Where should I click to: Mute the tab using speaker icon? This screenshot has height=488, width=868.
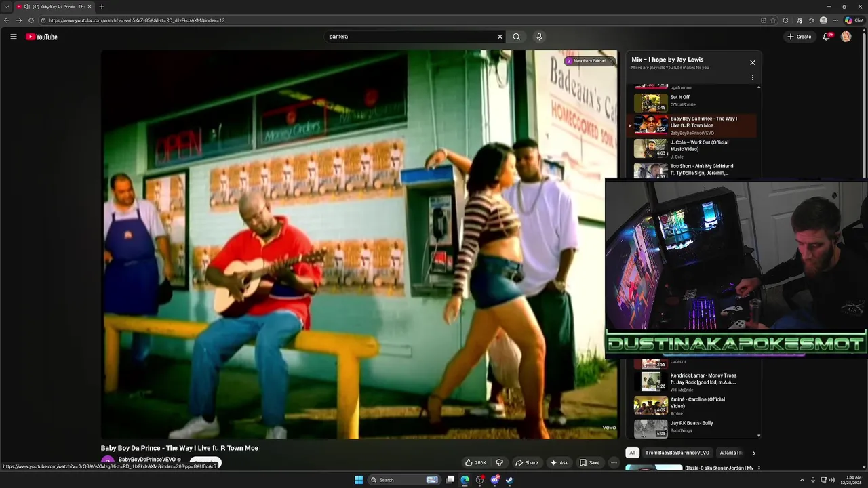click(x=26, y=7)
